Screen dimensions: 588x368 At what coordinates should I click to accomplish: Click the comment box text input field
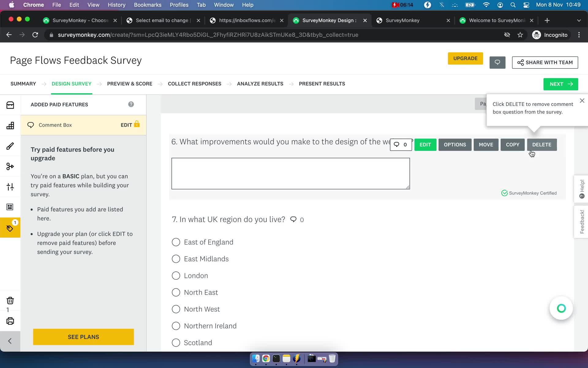tap(290, 173)
